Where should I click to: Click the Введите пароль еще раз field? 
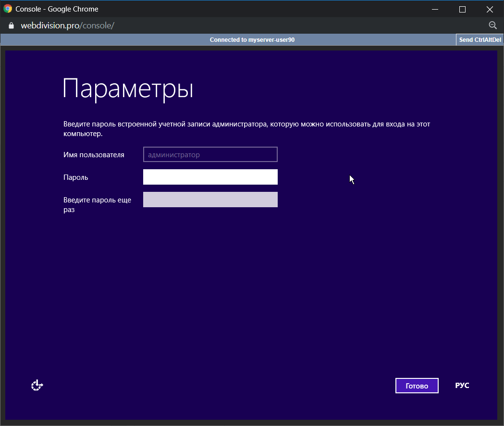point(210,200)
